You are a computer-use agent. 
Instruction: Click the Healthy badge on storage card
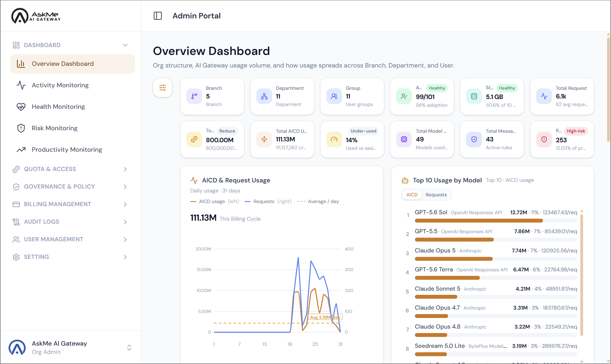(x=507, y=88)
